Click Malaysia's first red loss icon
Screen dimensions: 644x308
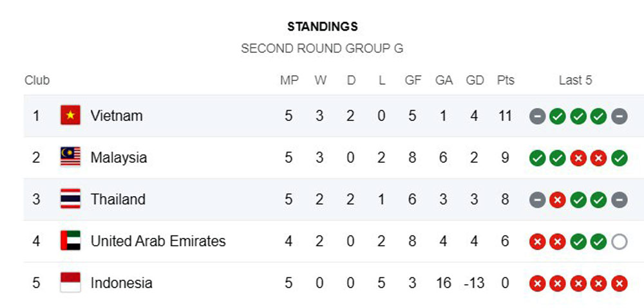coord(578,158)
